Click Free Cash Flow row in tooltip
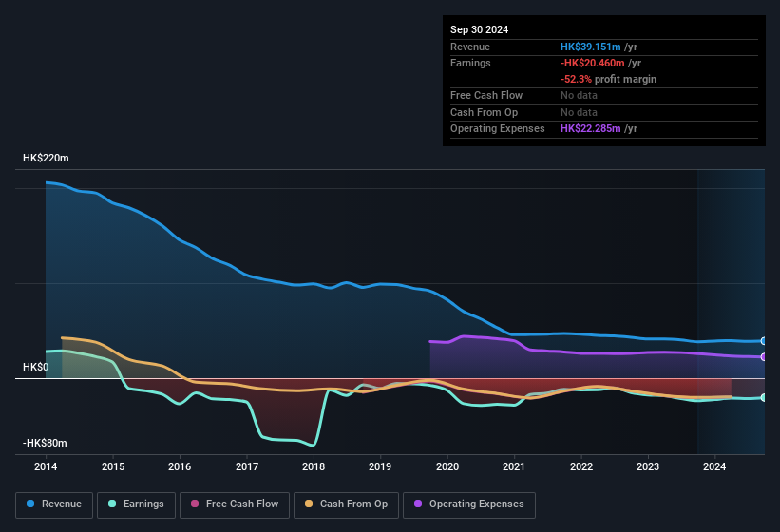 pos(604,95)
